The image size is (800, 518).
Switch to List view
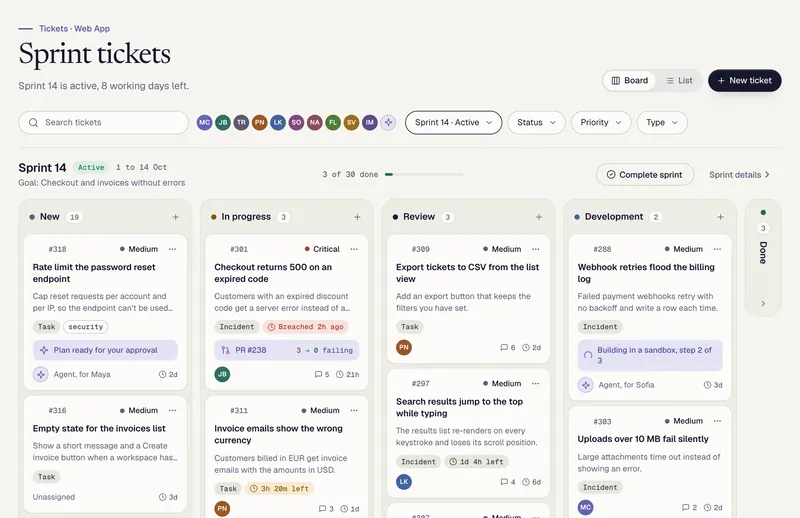[x=679, y=81]
